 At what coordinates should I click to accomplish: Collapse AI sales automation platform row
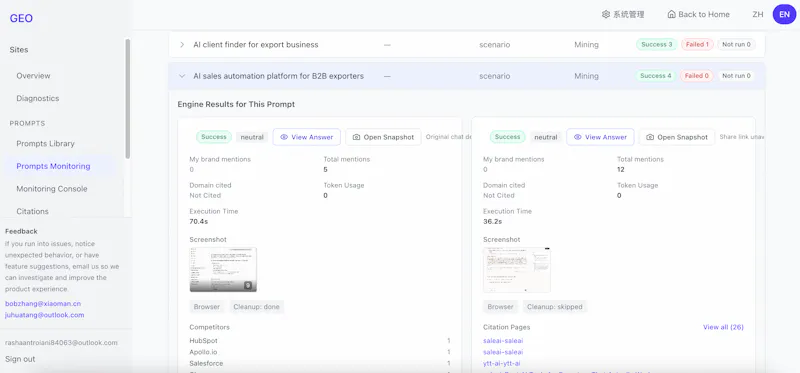182,76
